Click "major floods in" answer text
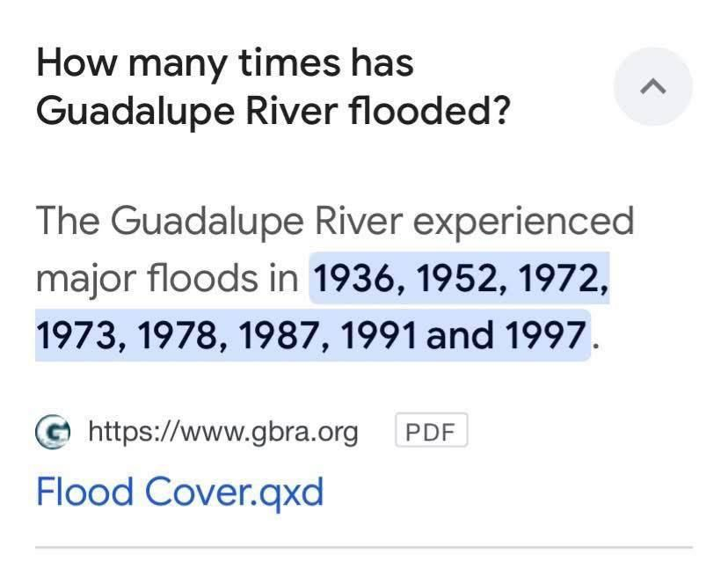 tap(167, 278)
